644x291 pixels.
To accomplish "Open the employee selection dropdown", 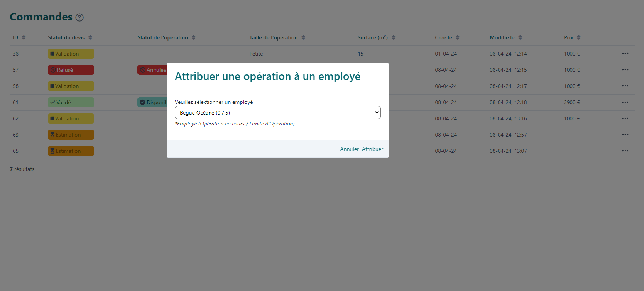I will click(x=277, y=113).
